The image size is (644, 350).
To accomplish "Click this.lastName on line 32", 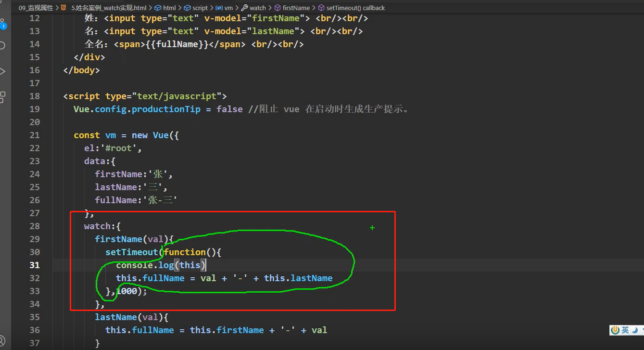I will 298,278.
